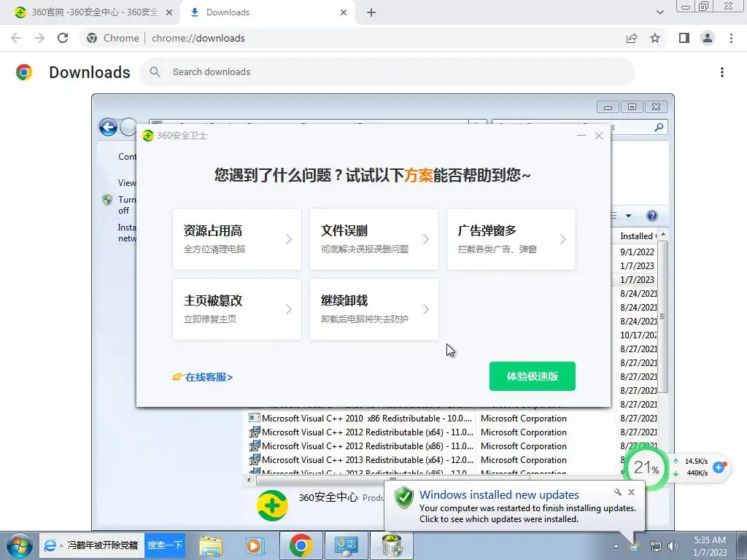Image resolution: width=747 pixels, height=560 pixels.
Task: Click the uninstaller recycle-bin taskbar icon
Action: pos(392,545)
